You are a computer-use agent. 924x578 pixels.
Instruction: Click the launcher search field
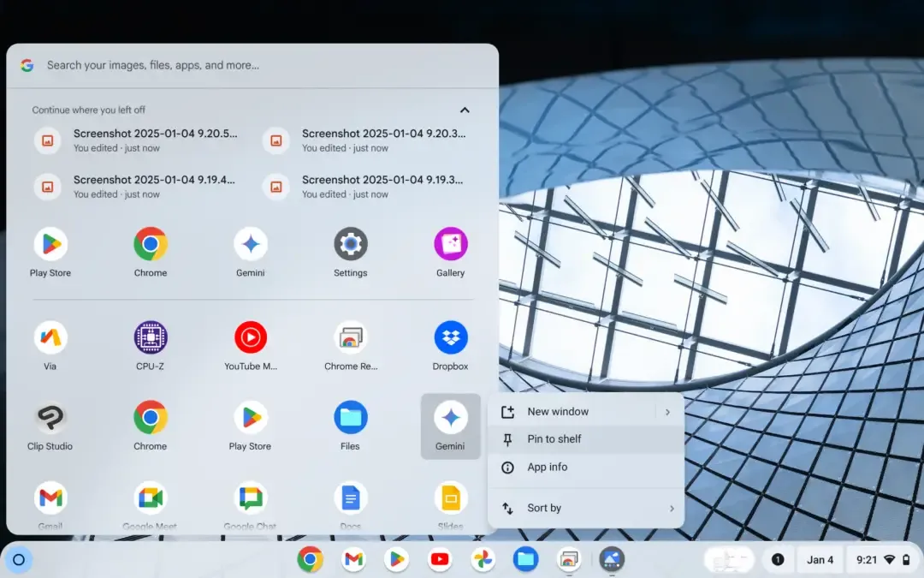[x=252, y=65]
